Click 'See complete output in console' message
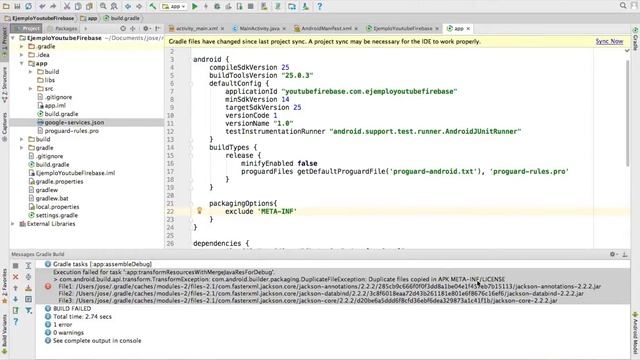This screenshot has height=360, width=640. (x=97, y=340)
